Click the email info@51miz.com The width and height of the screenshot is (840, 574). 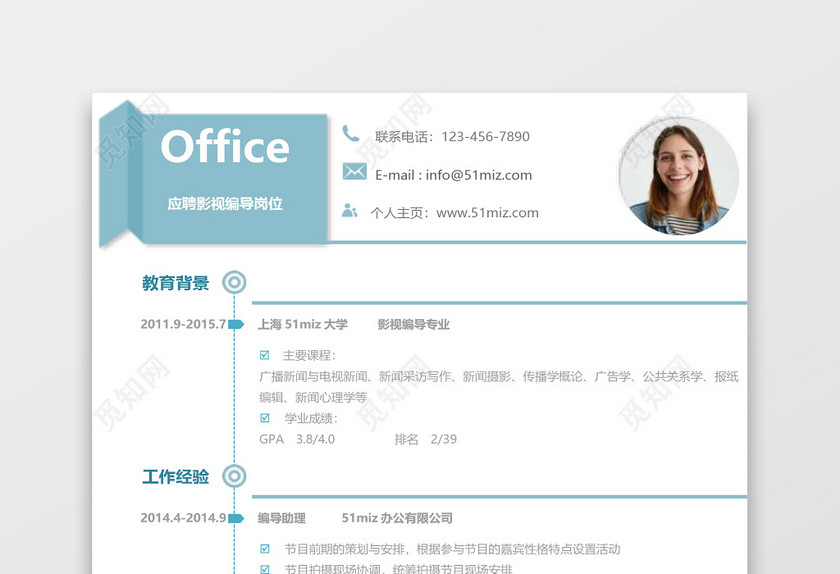(478, 175)
